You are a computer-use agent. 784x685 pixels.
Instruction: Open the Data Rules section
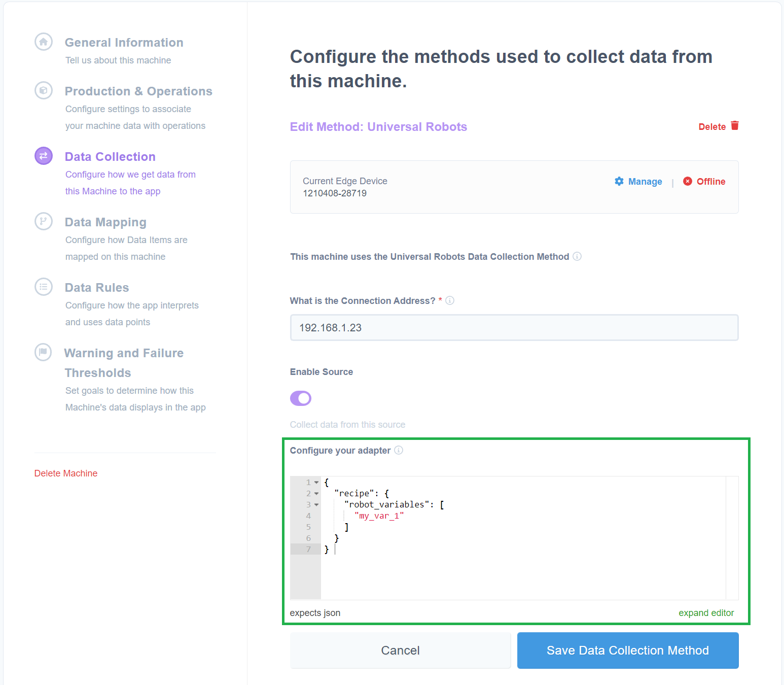pyautogui.click(x=97, y=288)
